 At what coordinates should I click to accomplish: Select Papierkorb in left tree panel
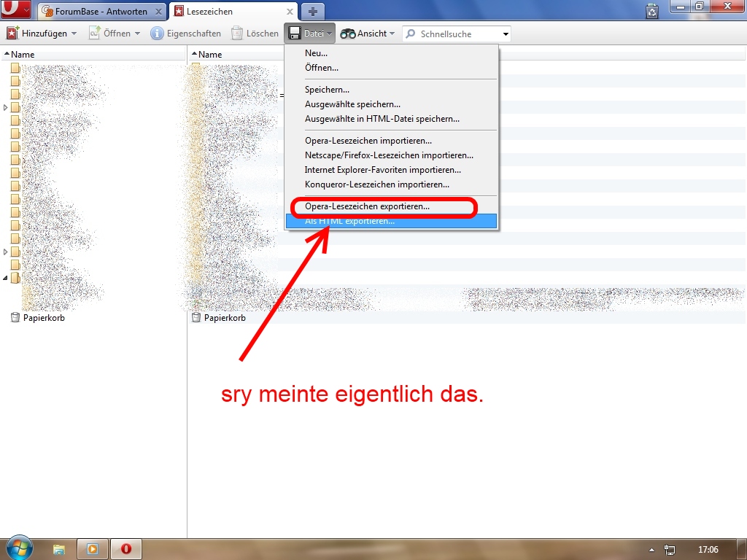[38, 318]
